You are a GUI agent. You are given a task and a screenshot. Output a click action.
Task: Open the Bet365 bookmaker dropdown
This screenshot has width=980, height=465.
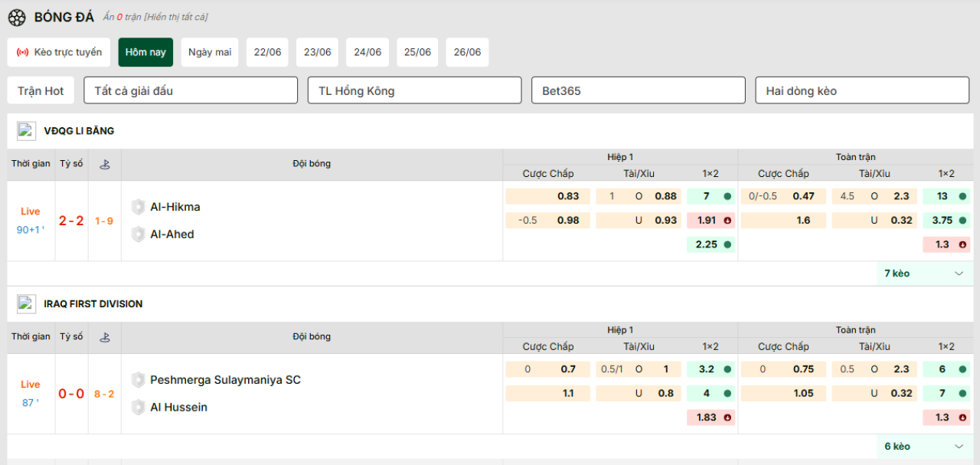[x=638, y=90]
